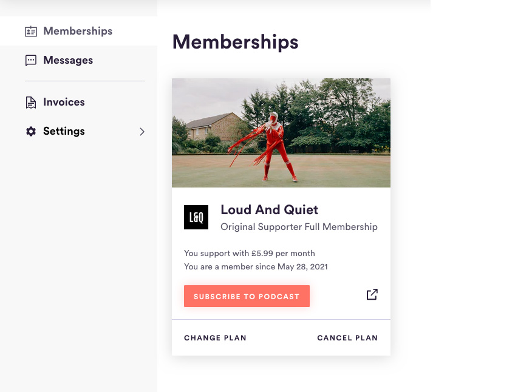The height and width of the screenshot is (392, 532).
Task: Open the Settings sidebar label
Action: click(x=64, y=131)
